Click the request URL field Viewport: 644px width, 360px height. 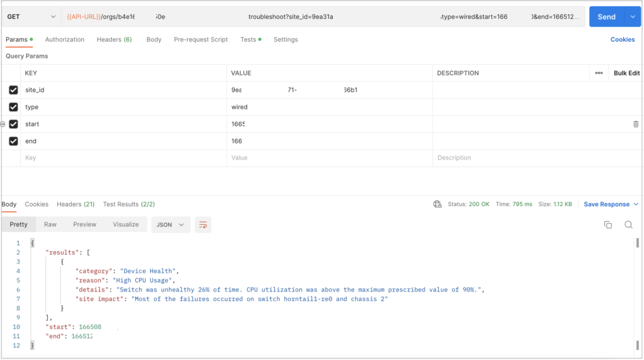click(323, 17)
